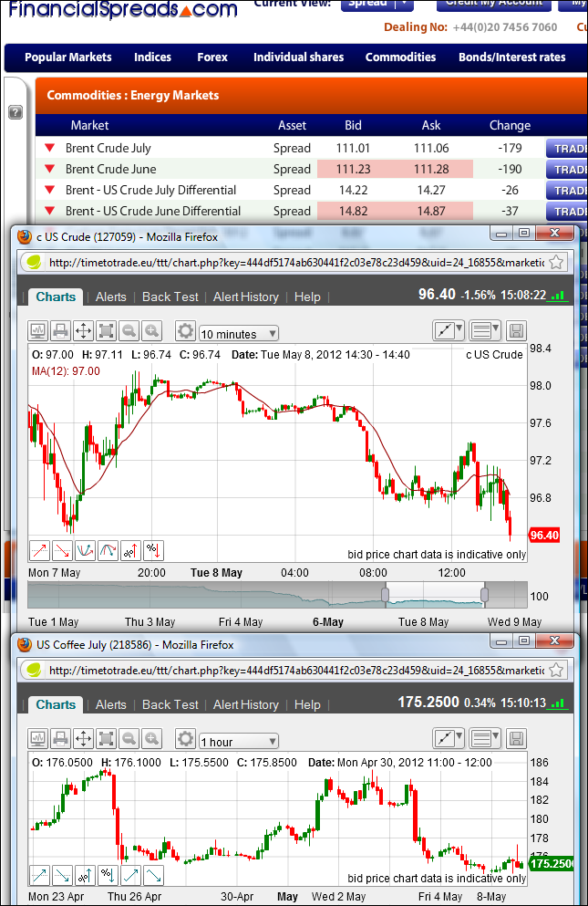Zoom in on the US Crude chart
The width and height of the screenshot is (588, 906).
pos(152,331)
